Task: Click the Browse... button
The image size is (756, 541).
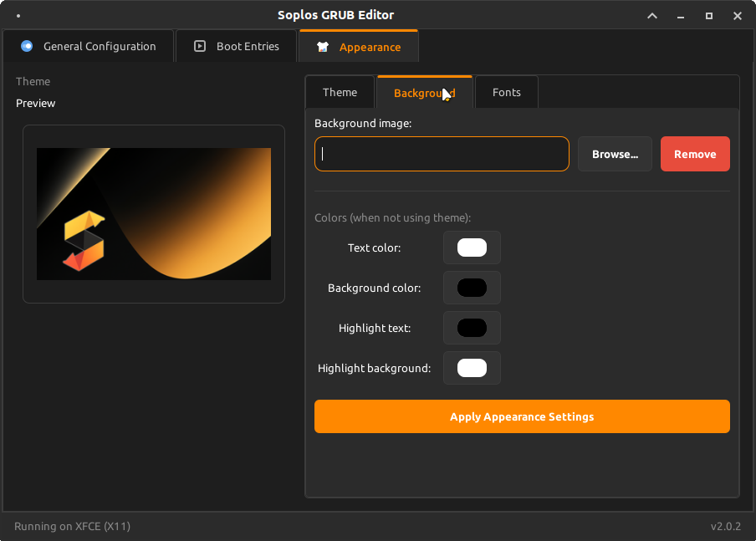Action: (615, 154)
